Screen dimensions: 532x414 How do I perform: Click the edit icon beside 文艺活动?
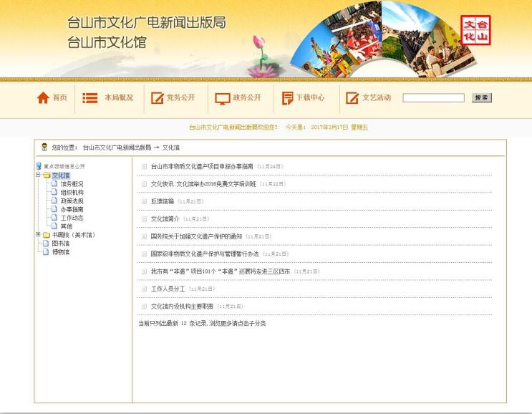click(352, 98)
